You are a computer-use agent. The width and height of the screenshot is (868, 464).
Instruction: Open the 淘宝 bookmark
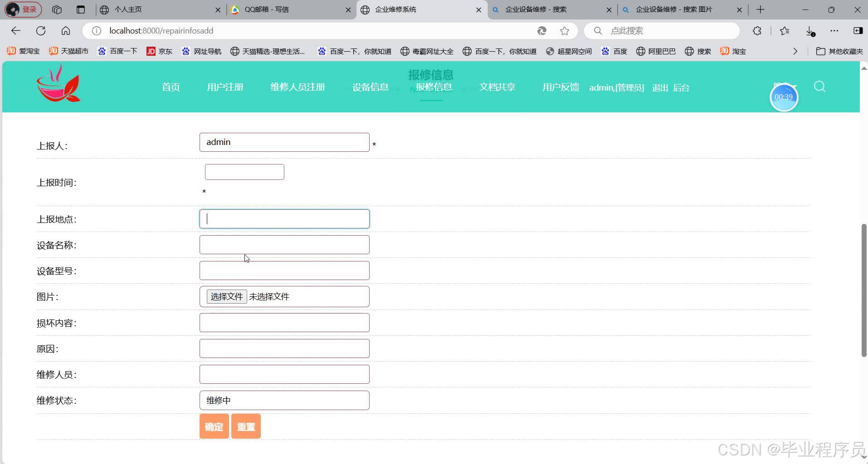pos(733,51)
